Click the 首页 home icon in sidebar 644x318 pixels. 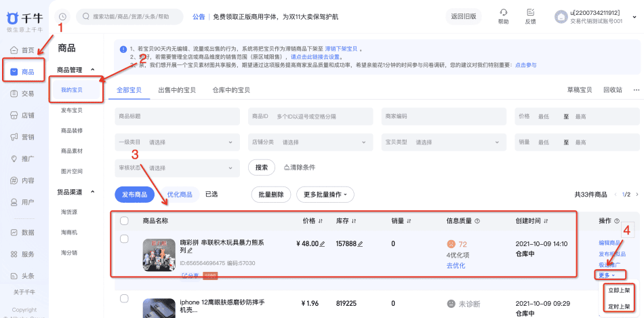click(14, 50)
